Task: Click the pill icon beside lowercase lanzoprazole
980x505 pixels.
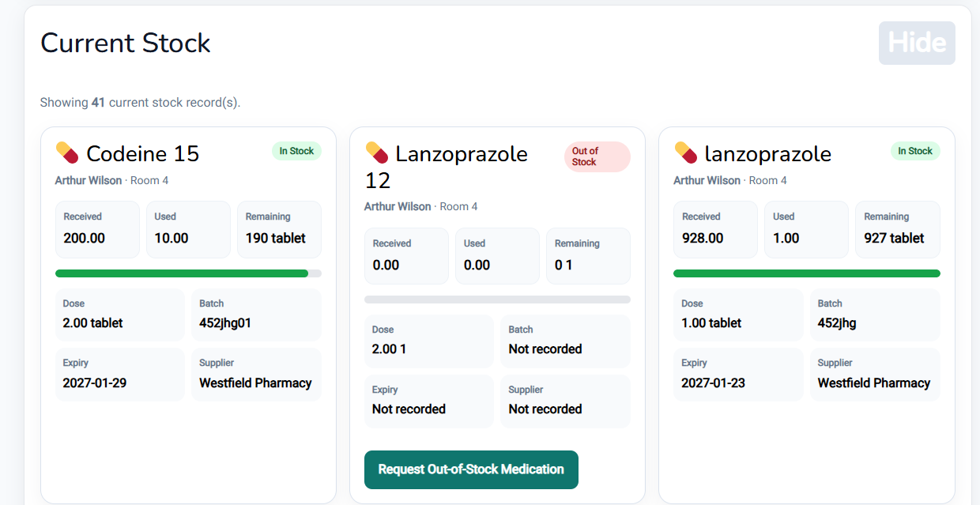Action: pos(686,153)
